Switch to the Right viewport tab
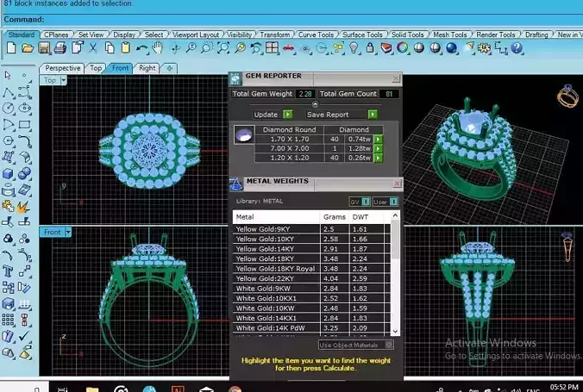Viewport: 583px width, 392px height. click(x=147, y=68)
